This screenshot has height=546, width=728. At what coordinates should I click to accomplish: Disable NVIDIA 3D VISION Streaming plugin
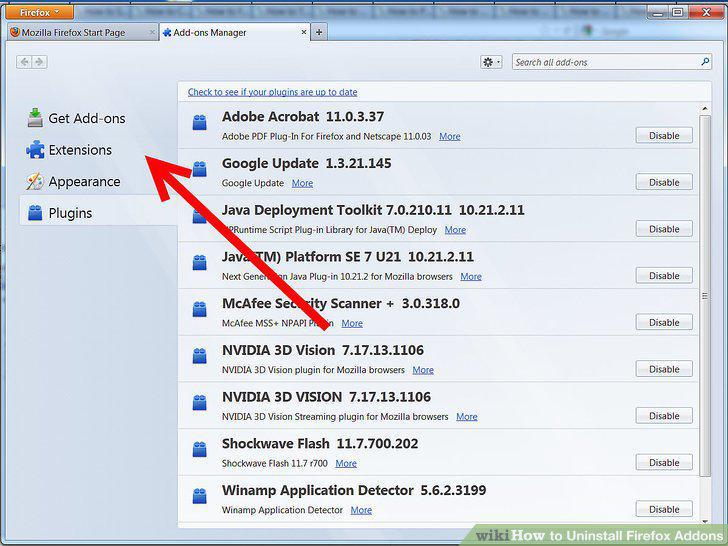[x=664, y=416]
